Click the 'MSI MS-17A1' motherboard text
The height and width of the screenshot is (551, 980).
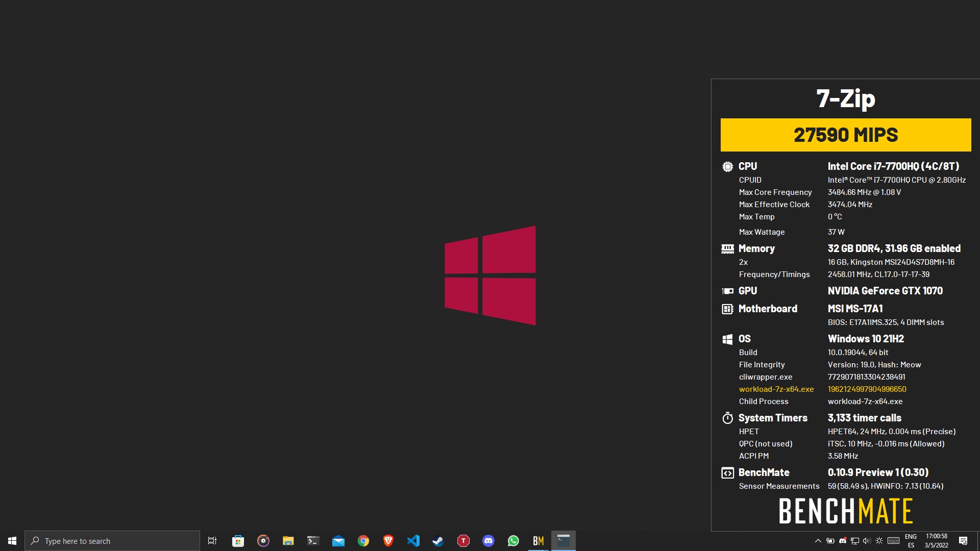tap(855, 309)
